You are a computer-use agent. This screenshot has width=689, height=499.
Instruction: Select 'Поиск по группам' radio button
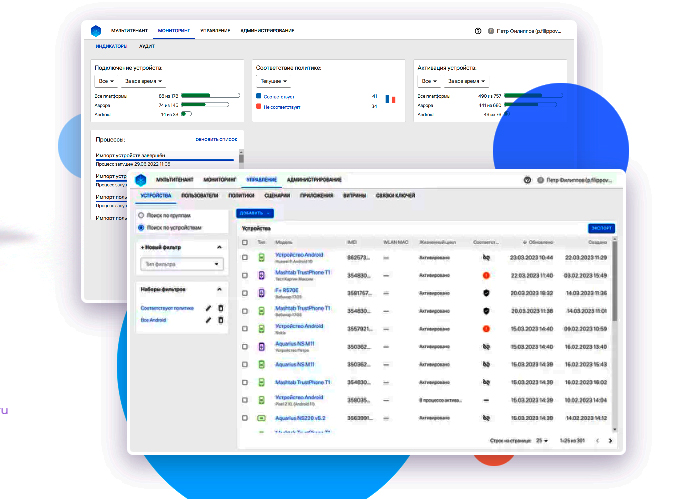tap(142, 214)
